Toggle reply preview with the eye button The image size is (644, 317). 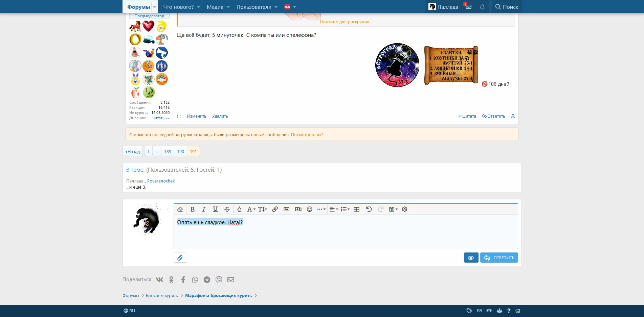[x=471, y=258]
